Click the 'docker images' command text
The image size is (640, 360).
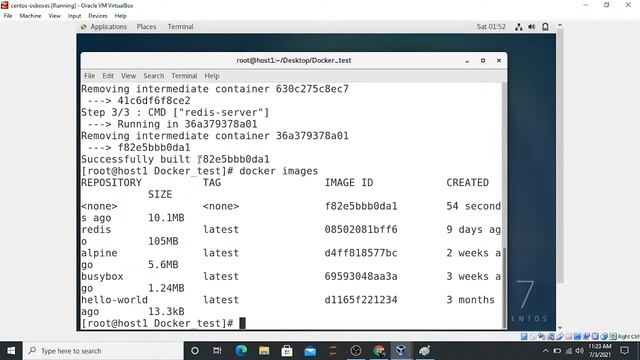[278, 171]
